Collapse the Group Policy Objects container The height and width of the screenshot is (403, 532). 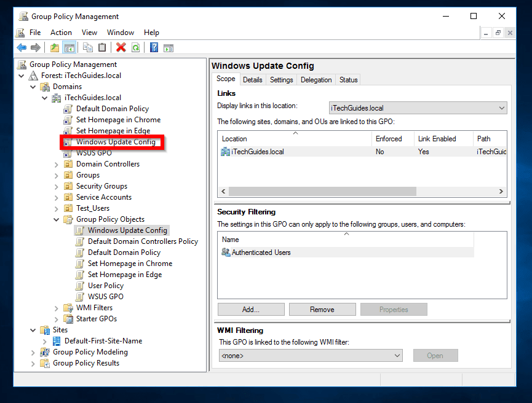point(57,220)
